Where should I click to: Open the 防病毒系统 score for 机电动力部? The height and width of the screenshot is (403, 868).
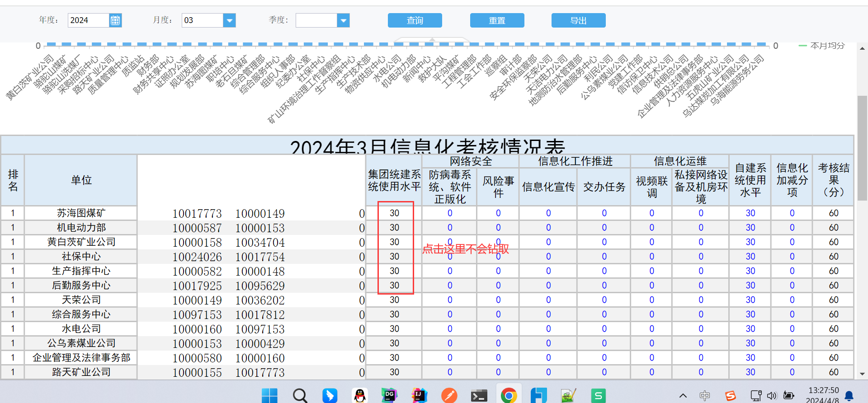450,227
